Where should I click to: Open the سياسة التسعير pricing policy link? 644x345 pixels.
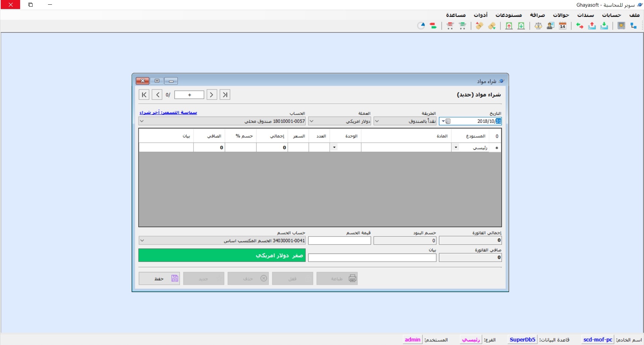point(168,113)
